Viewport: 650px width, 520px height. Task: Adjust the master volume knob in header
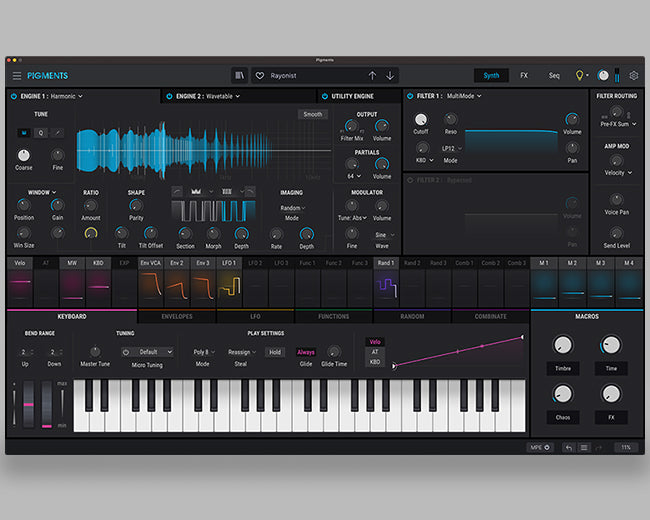603,75
